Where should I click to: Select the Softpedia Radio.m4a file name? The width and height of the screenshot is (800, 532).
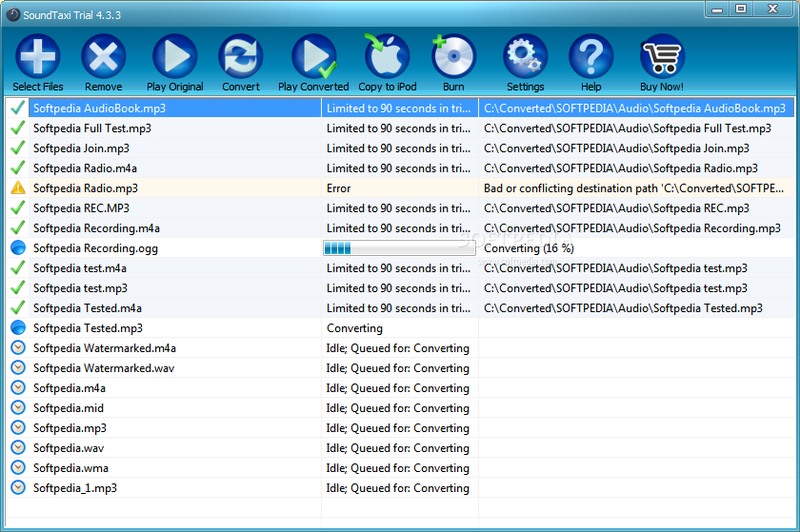pos(85,168)
